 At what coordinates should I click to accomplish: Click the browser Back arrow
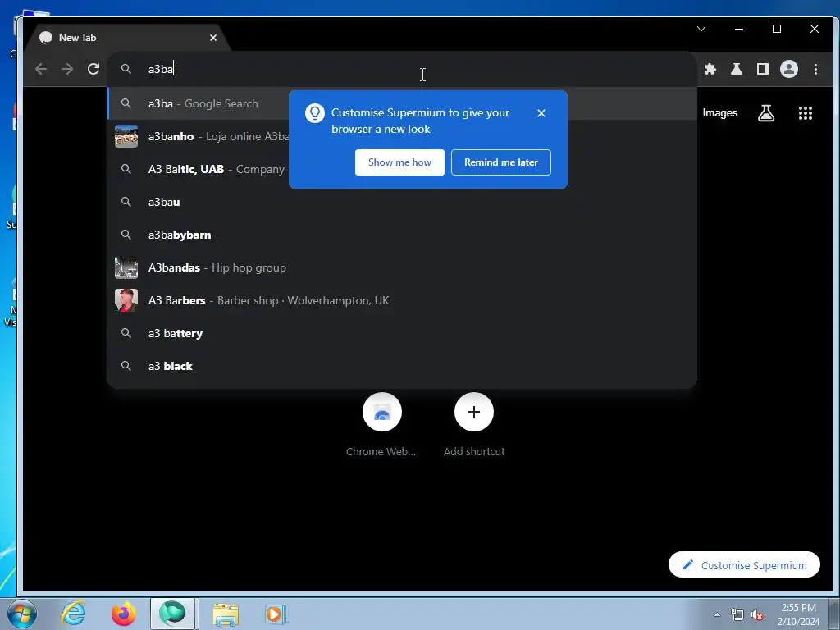click(x=41, y=69)
